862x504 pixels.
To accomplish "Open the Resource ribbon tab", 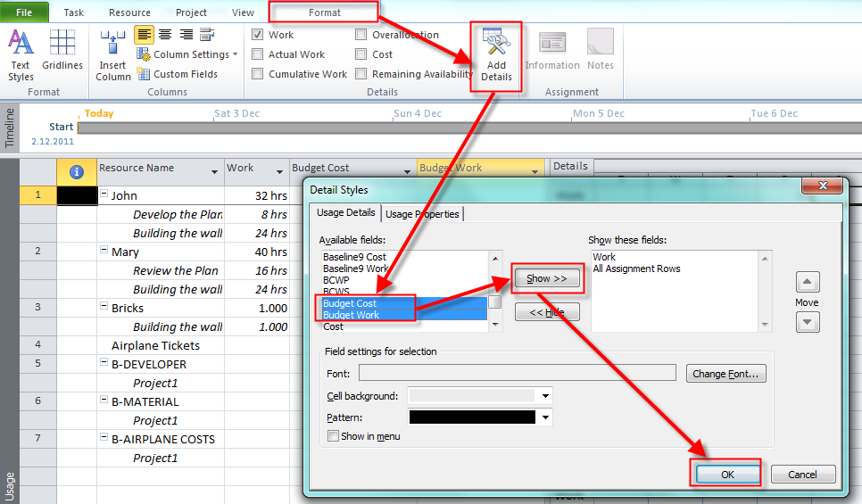I will [x=129, y=12].
